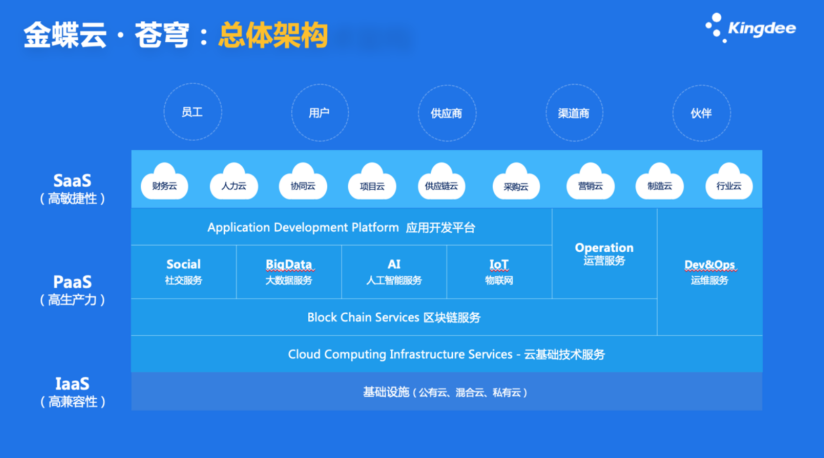The height and width of the screenshot is (458, 824).
Task: Click the 金蝶云·苍穹 title text
Action: click(x=107, y=35)
